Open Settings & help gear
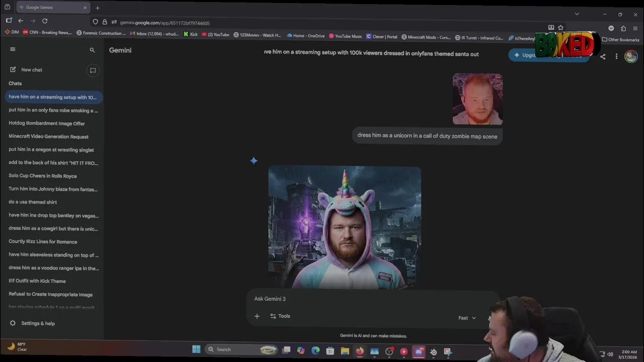 (13, 323)
